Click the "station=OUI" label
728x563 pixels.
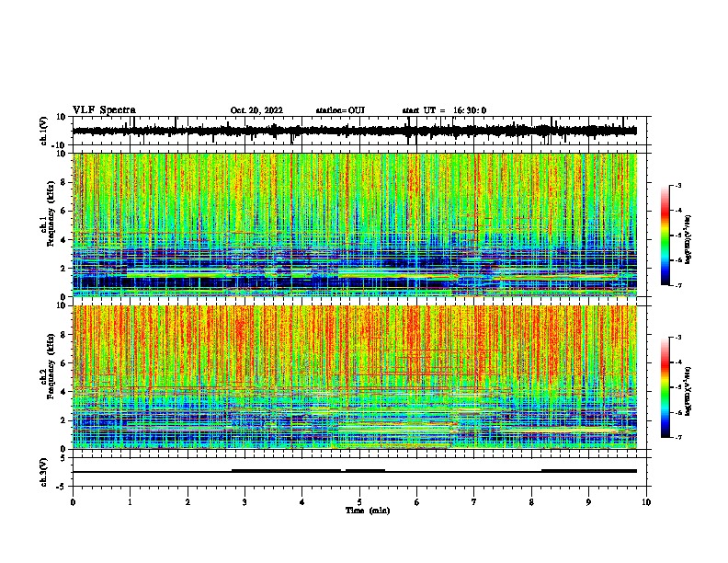[340, 110]
